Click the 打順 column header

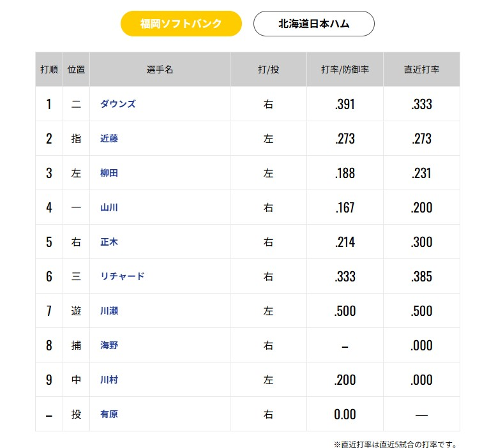click(49, 69)
